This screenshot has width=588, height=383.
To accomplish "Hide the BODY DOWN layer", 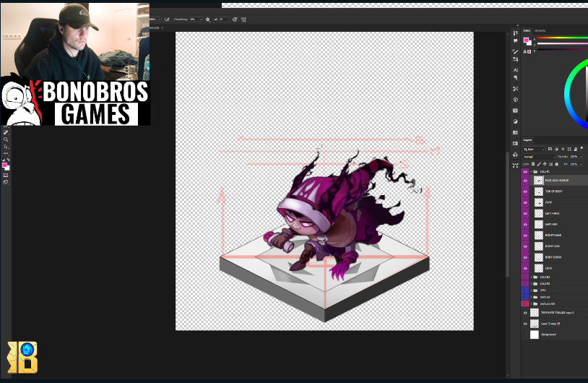I will coord(525,257).
